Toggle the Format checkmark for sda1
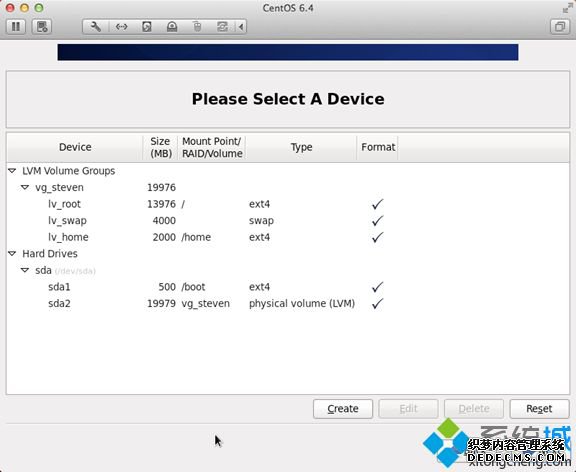 (377, 287)
